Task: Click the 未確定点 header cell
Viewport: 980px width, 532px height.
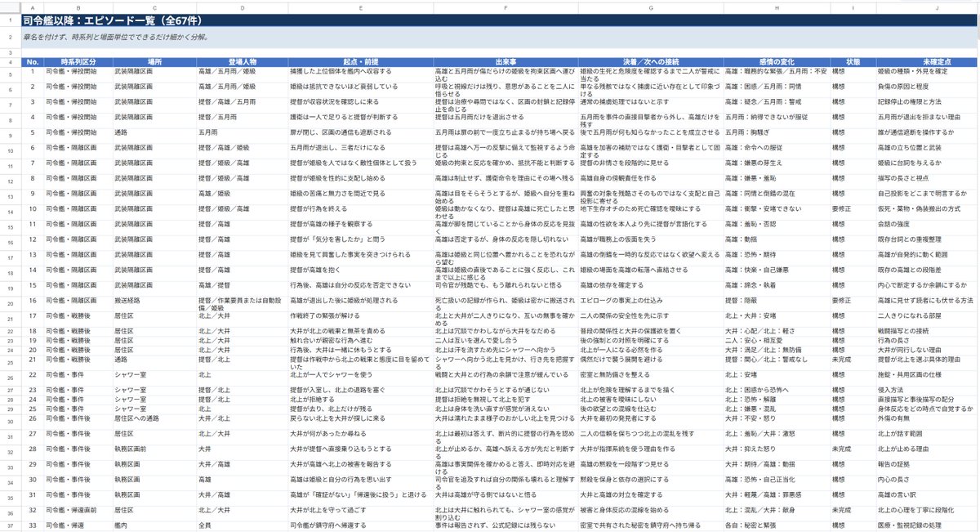Action: click(927, 62)
